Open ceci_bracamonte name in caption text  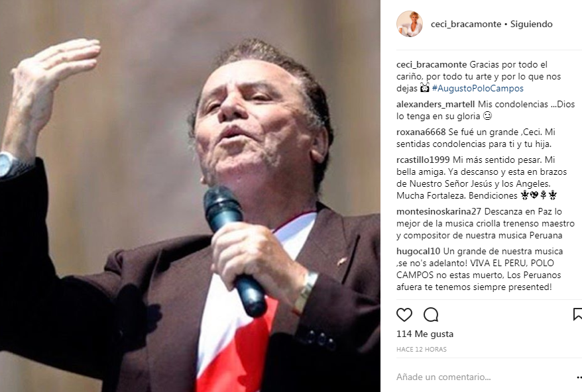tap(432, 64)
